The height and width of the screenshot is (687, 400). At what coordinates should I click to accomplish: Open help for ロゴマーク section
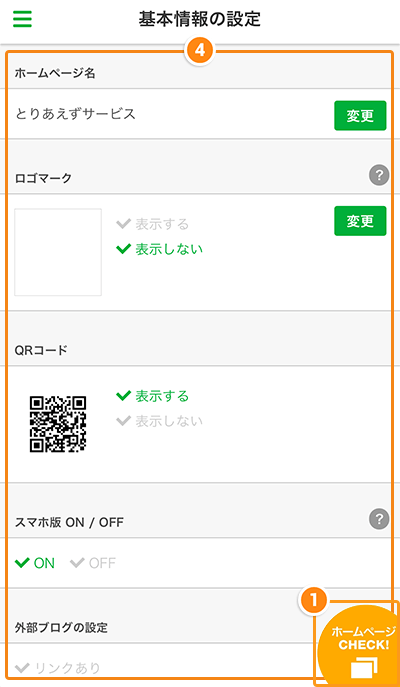coord(379,176)
